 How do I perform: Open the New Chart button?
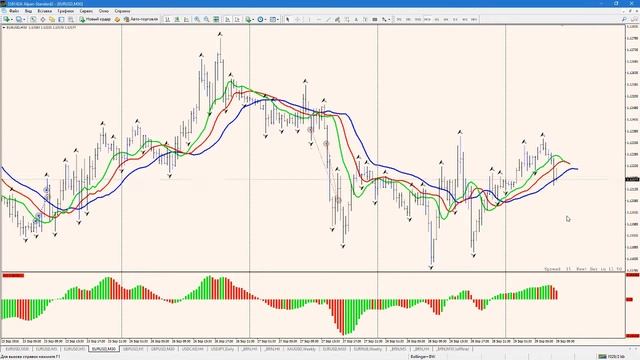tap(6, 19)
